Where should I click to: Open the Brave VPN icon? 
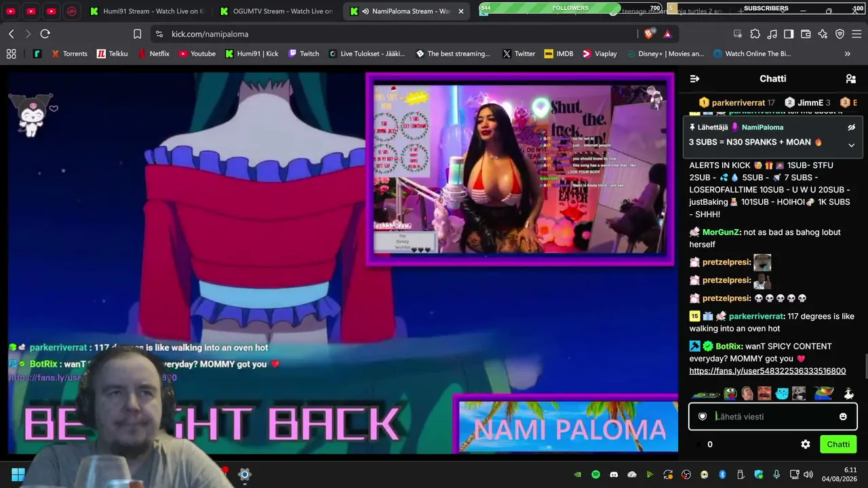840,34
